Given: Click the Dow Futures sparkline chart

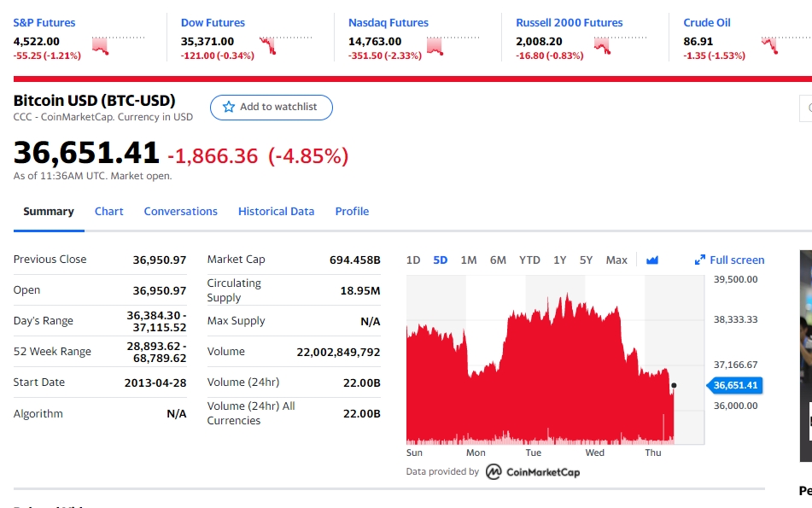Looking at the screenshot, I should coord(286,45).
